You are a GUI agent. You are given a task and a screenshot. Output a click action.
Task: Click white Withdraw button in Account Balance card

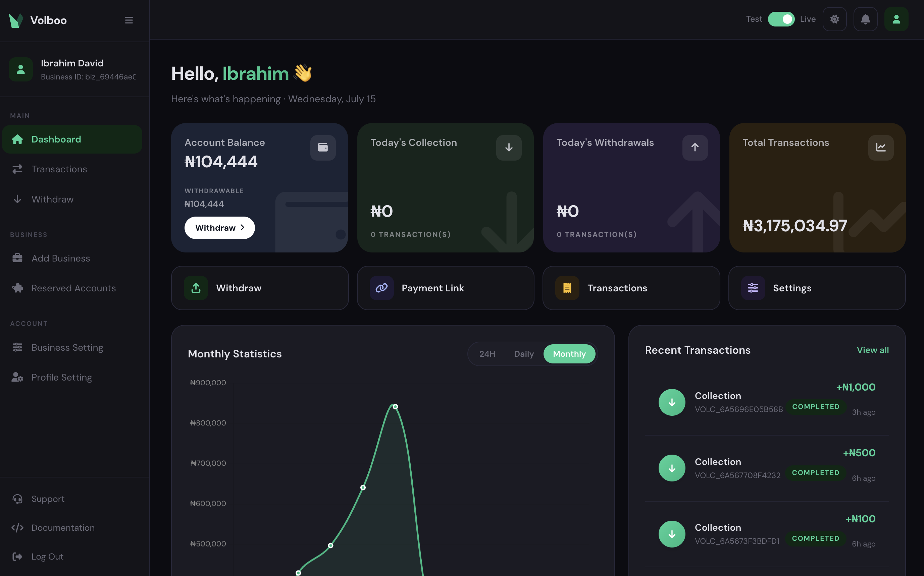point(219,228)
